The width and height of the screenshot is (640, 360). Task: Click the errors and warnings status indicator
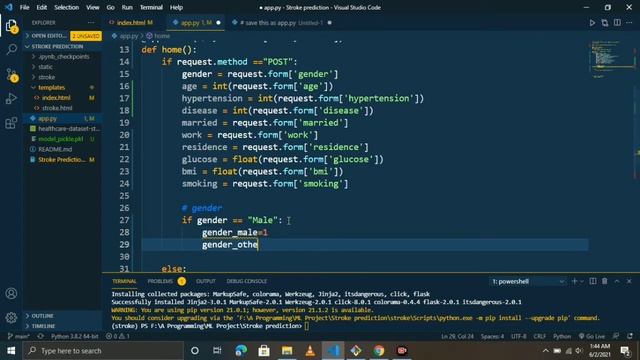(118, 336)
